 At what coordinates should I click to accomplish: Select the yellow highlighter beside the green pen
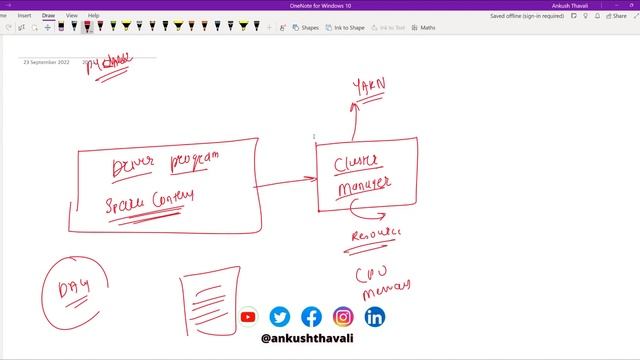127,27
